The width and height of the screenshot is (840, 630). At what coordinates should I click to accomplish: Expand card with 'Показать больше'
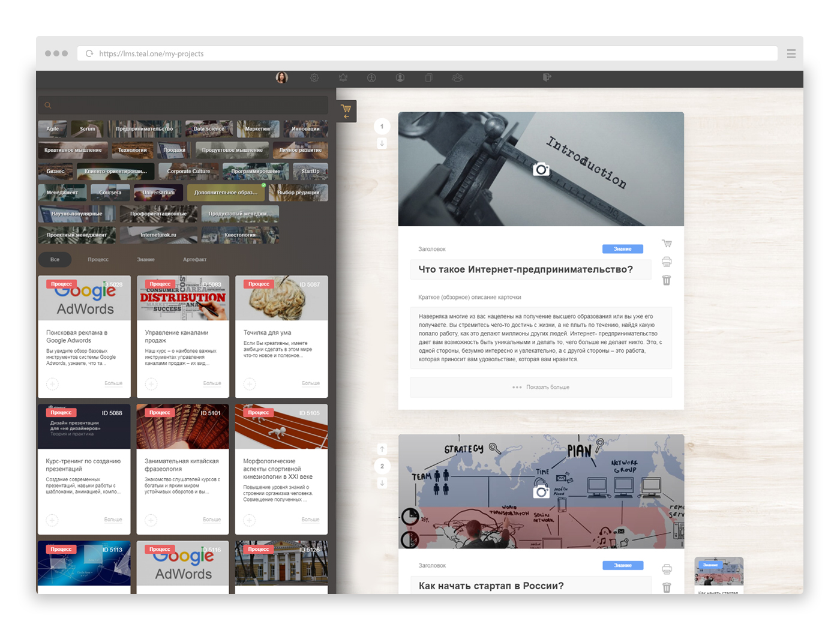[541, 387]
